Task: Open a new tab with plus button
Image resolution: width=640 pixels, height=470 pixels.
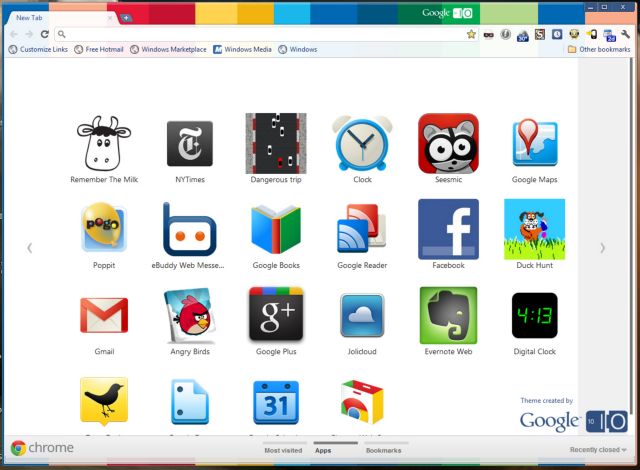Action: pos(126,18)
